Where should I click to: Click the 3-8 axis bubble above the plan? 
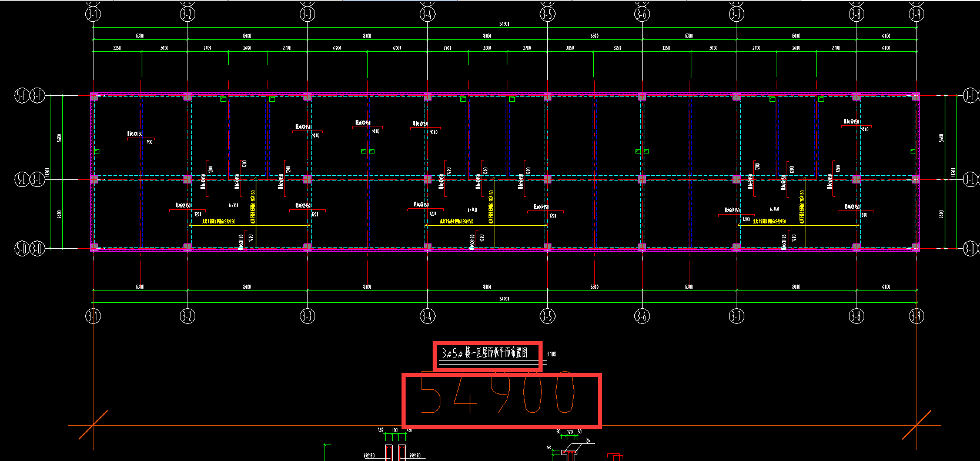click(x=857, y=14)
